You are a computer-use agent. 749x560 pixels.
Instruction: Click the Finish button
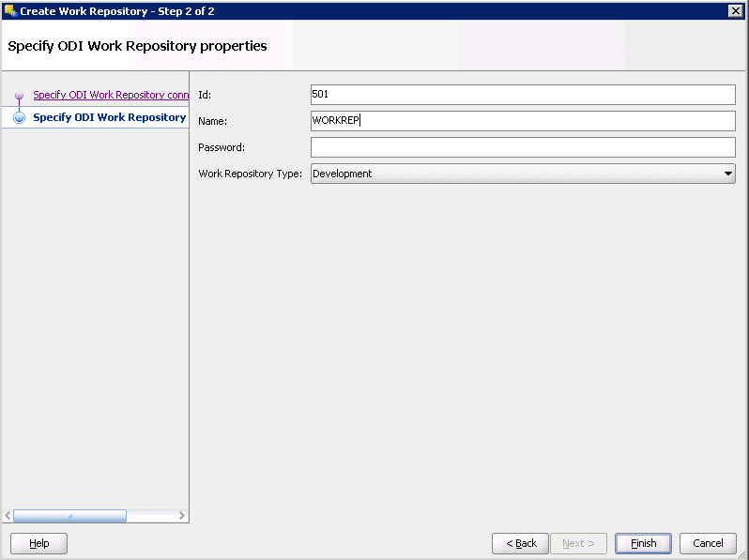tap(643, 543)
